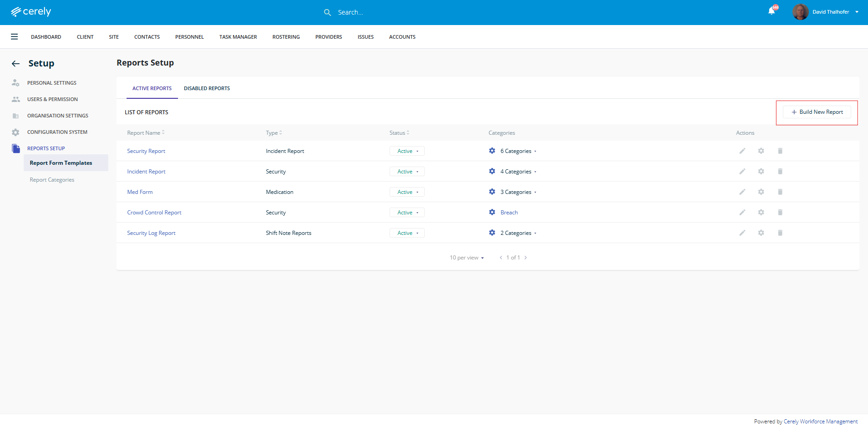The image size is (868, 427).
Task: Click the trash icon for Incident Report
Action: 780,172
